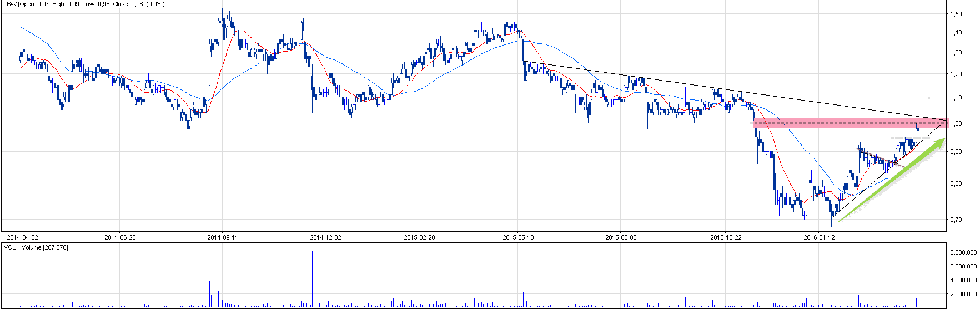The height and width of the screenshot is (309, 980).
Task: Select the green upward arrow annotation
Action: pos(891,181)
